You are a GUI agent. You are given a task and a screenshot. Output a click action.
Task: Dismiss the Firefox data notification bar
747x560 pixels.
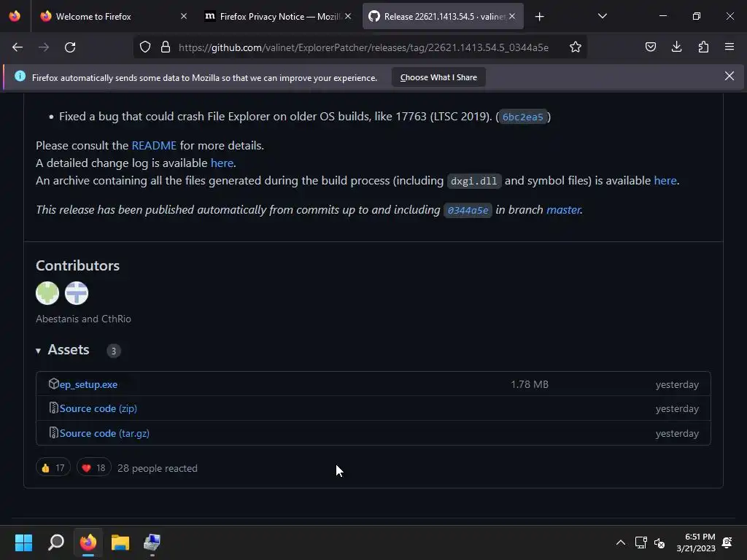point(729,76)
